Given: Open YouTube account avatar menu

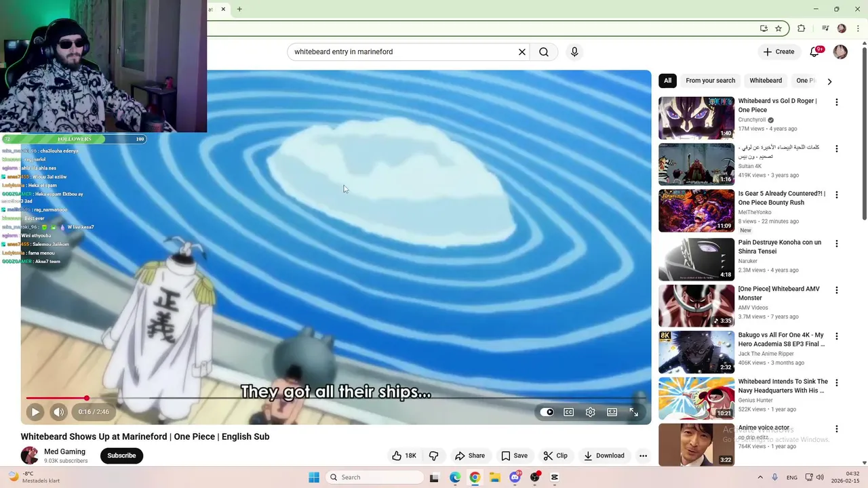Looking at the screenshot, I should click(840, 52).
